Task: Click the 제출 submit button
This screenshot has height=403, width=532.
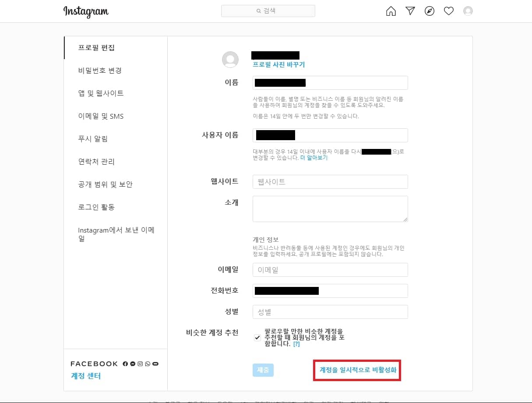Action: pos(263,370)
